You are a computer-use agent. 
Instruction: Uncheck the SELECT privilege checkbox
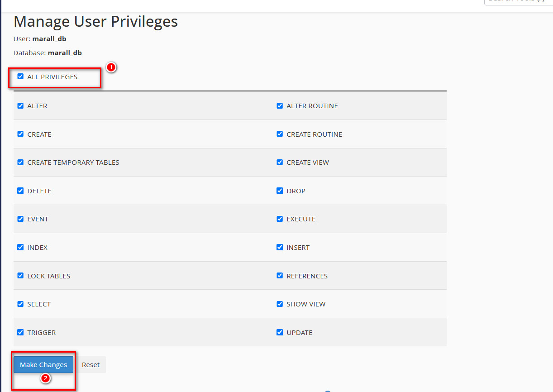pyautogui.click(x=20, y=304)
